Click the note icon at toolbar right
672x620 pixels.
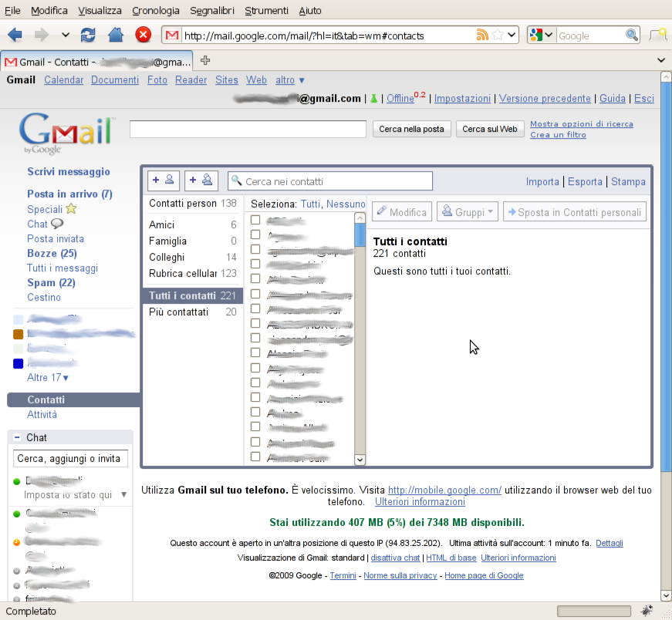pos(657,35)
